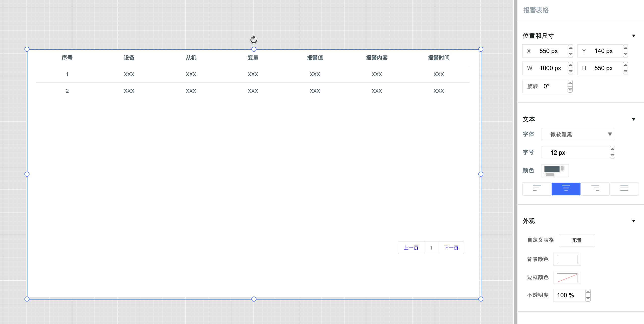Image resolution: width=644 pixels, height=324 pixels.
Task: Select justified text alignment
Action: point(624,188)
